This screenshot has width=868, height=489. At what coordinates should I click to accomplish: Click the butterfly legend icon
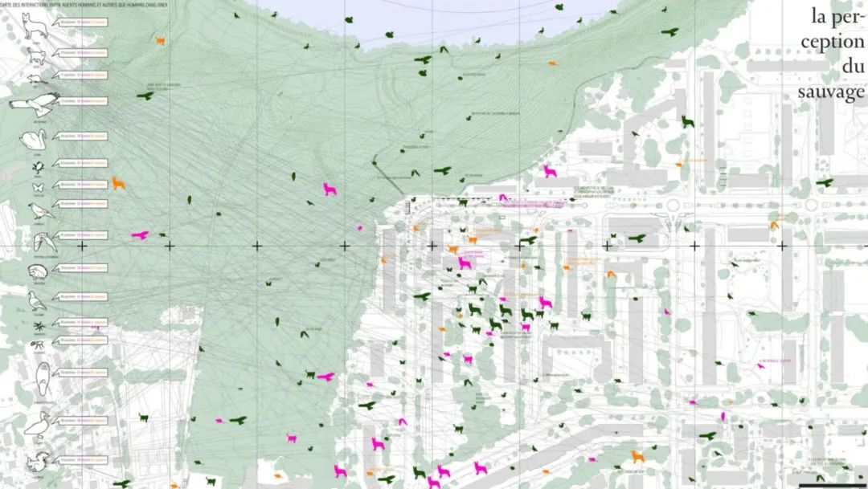coord(37,187)
